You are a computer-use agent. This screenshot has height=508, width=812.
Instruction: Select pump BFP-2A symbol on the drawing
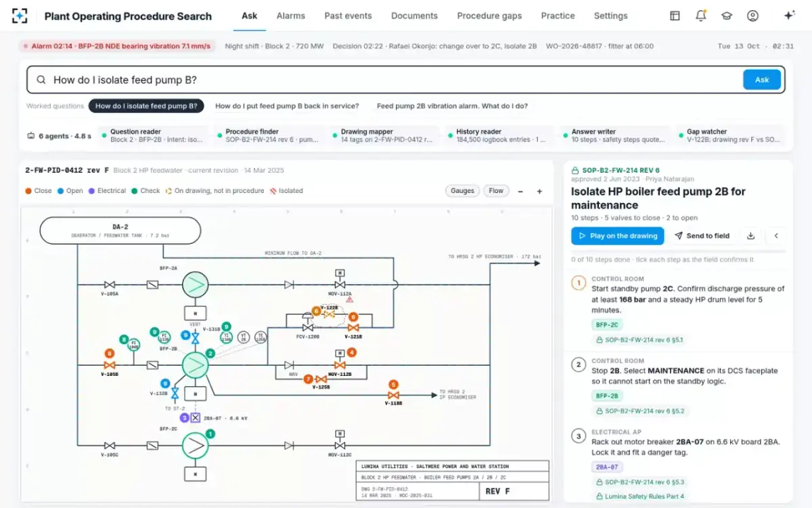tap(195, 284)
